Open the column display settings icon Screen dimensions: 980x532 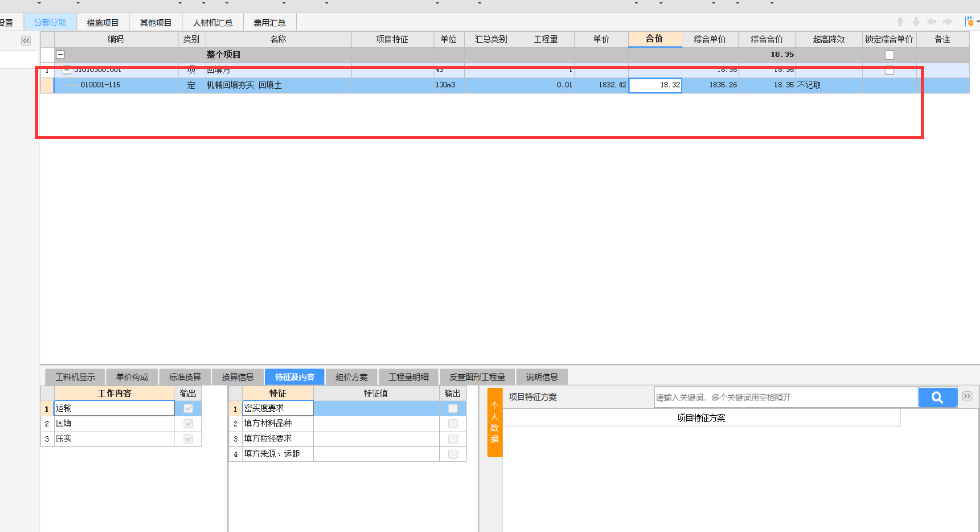969,22
